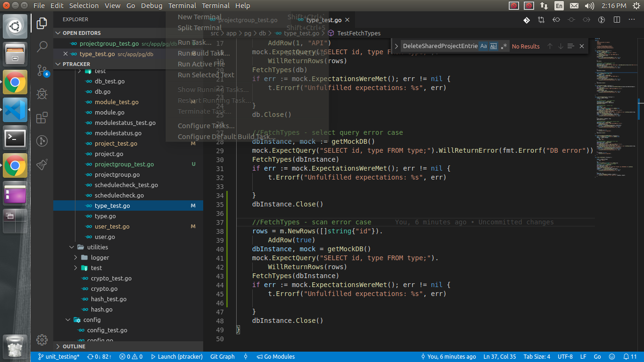Image resolution: width=644 pixels, height=362 pixels.
Task: Click the smiley feedback icon in status bar
Action: [612, 357]
